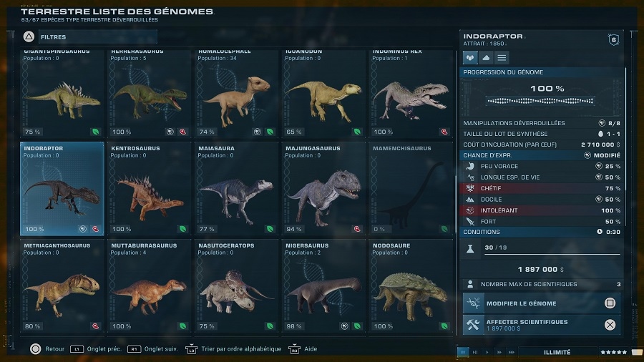The image size is (644, 362).
Task: Click the Metriacanthosaurus carnivore red icon
Action: click(x=95, y=326)
